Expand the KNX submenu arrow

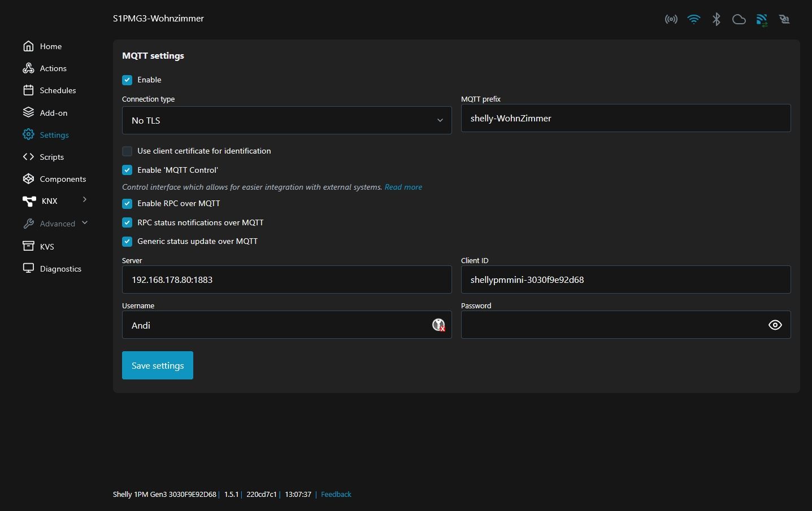point(85,200)
